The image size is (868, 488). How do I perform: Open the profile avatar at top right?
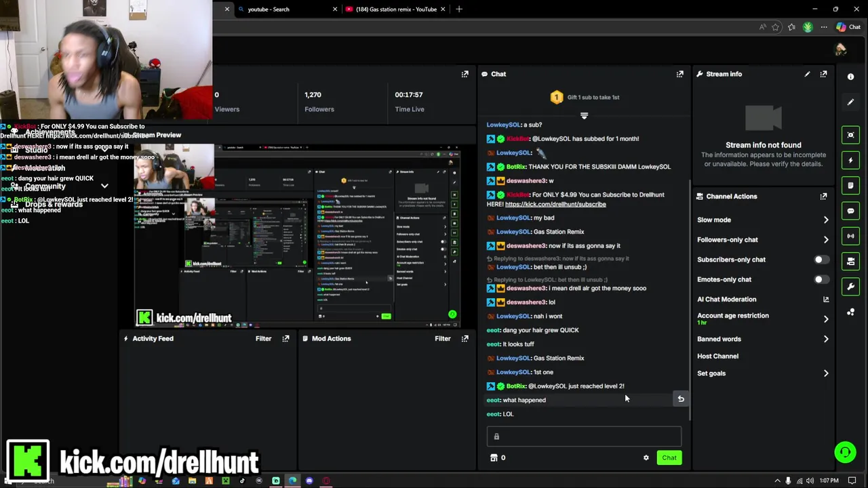[x=841, y=49]
